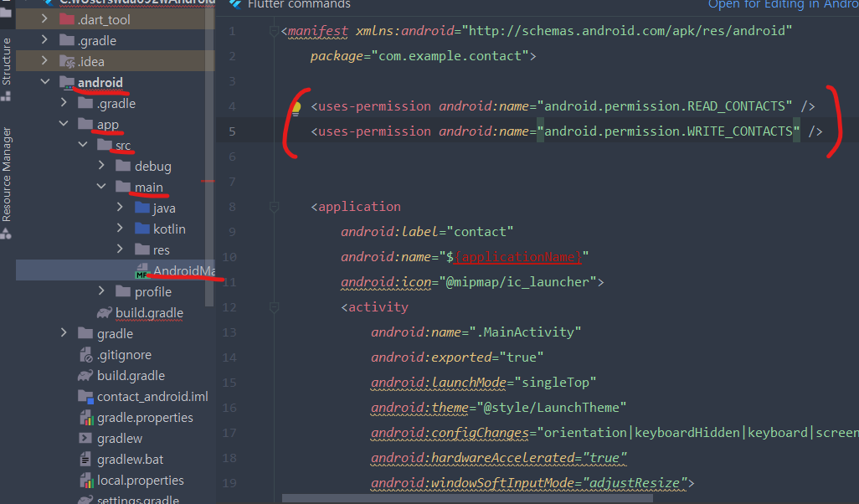
Task: Click the AndroidManifest file icon
Action: pyautogui.click(x=142, y=270)
